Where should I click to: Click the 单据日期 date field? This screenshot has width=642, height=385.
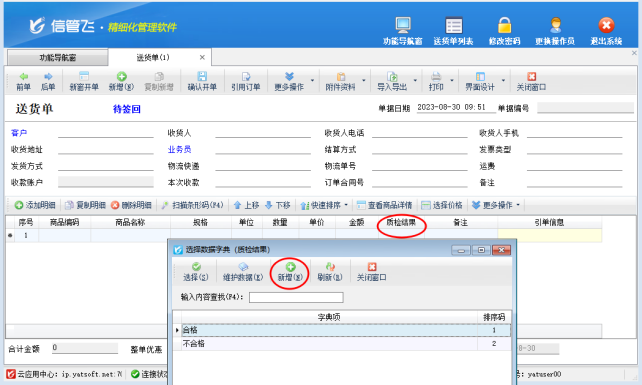point(455,108)
